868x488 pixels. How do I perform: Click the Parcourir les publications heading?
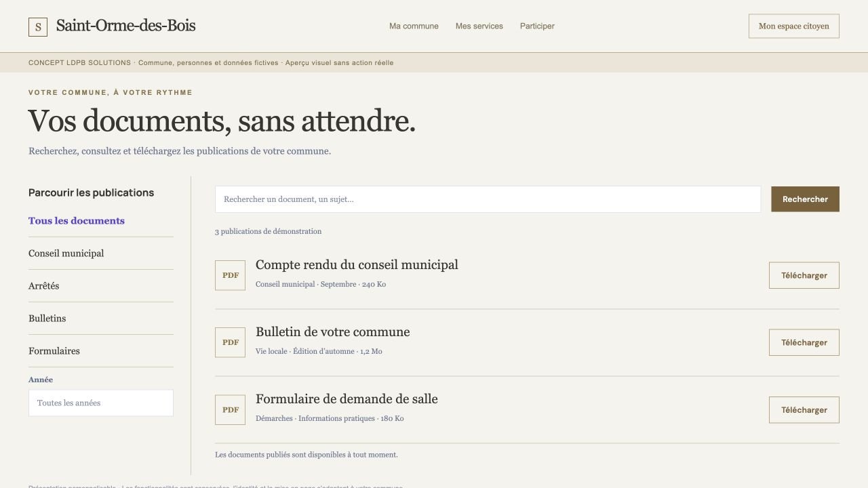point(92,192)
